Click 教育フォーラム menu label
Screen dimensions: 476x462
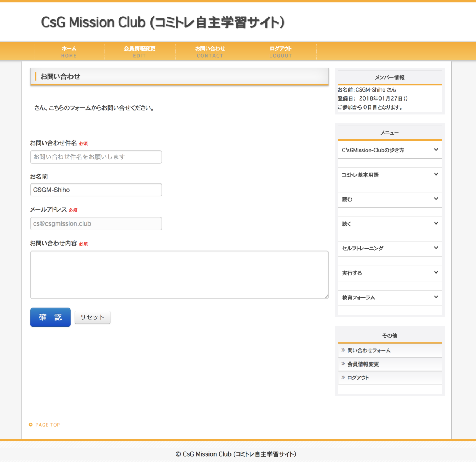pyautogui.click(x=358, y=298)
